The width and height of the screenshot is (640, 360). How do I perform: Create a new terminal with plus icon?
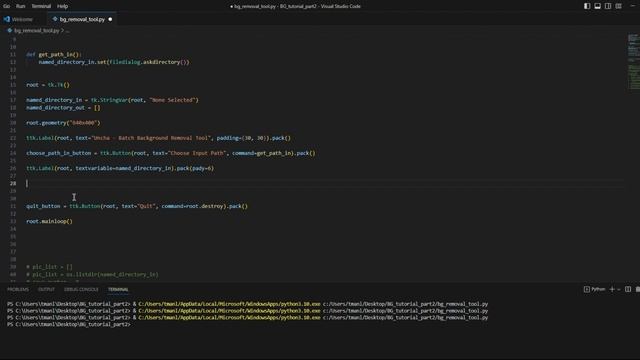pyautogui.click(x=612, y=289)
